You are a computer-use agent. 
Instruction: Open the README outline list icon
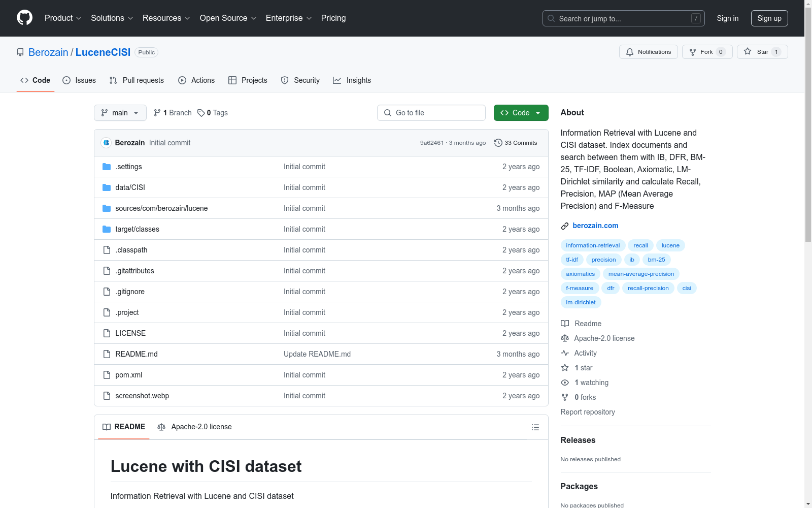(x=535, y=427)
